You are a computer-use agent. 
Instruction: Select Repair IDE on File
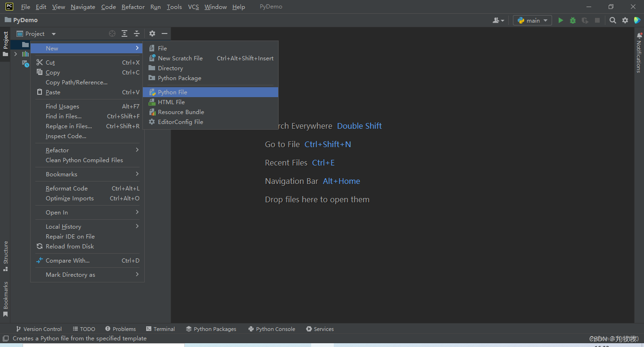[x=87, y=236]
